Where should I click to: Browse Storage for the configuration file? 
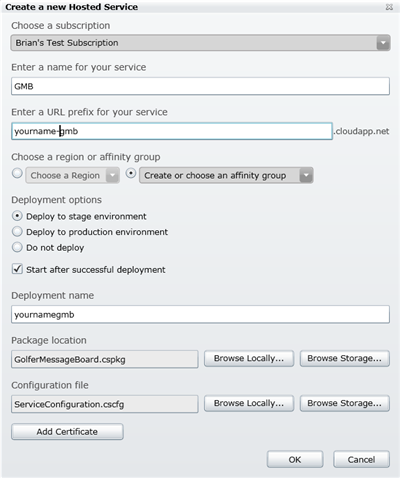point(345,403)
